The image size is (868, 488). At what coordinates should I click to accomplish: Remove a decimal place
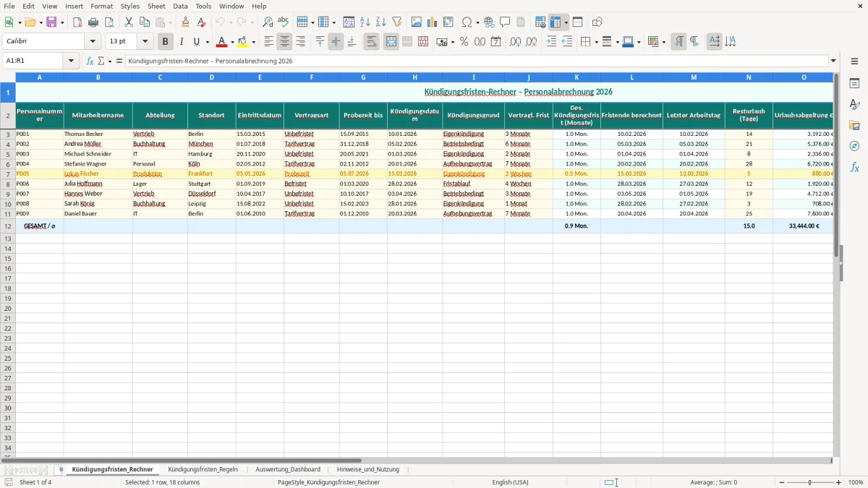pyautogui.click(x=531, y=42)
